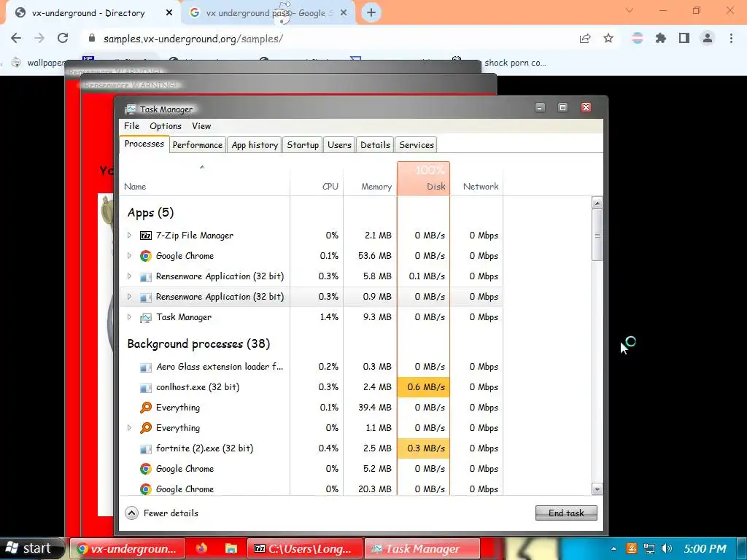Screen dimensions: 747x560
Task: Click the file explorer icon in the taskbar
Action: [231, 548]
